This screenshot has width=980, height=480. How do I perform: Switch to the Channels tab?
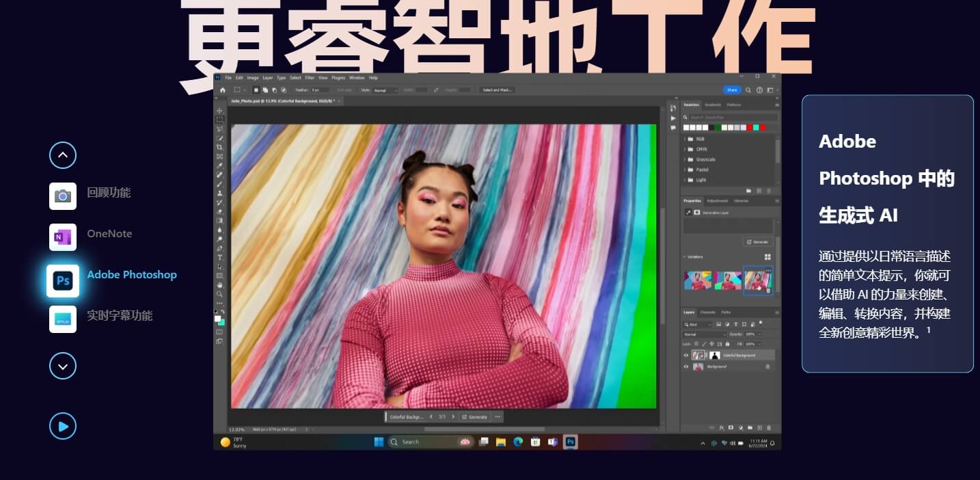click(707, 312)
